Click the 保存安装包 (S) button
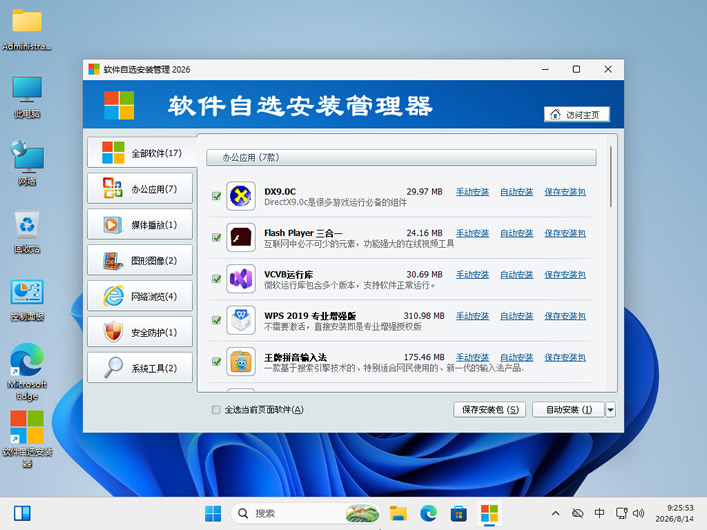Image resolution: width=707 pixels, height=530 pixels. click(x=490, y=410)
